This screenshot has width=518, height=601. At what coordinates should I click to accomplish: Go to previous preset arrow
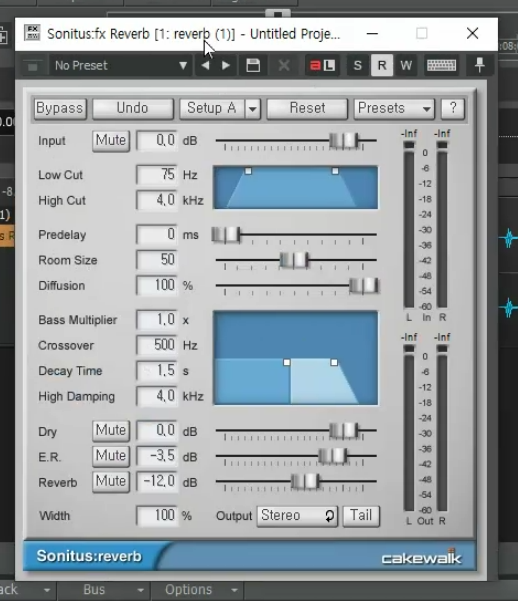pos(206,66)
